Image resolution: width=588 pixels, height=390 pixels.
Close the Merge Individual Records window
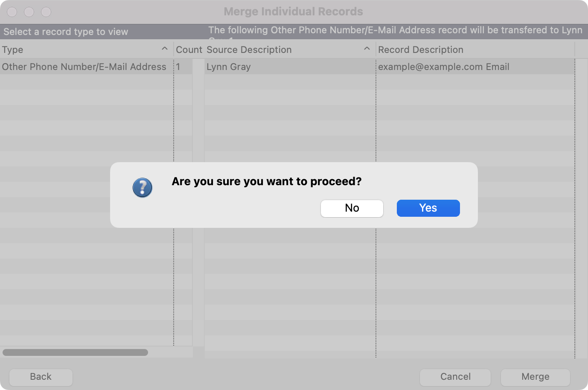tap(12, 12)
